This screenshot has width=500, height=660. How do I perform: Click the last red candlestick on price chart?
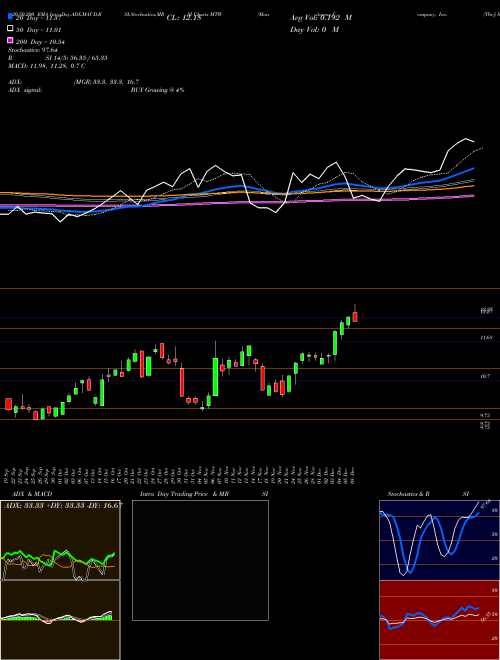(x=355, y=316)
